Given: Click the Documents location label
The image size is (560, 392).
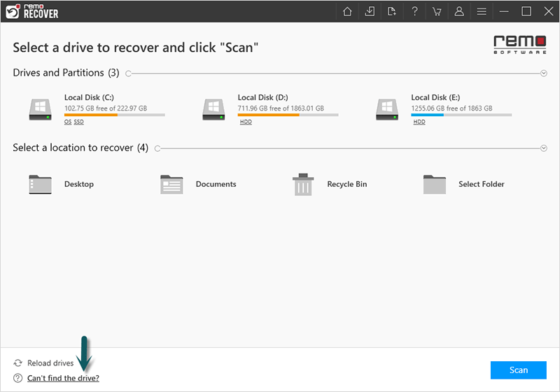Looking at the screenshot, I should pyautogui.click(x=216, y=184).
